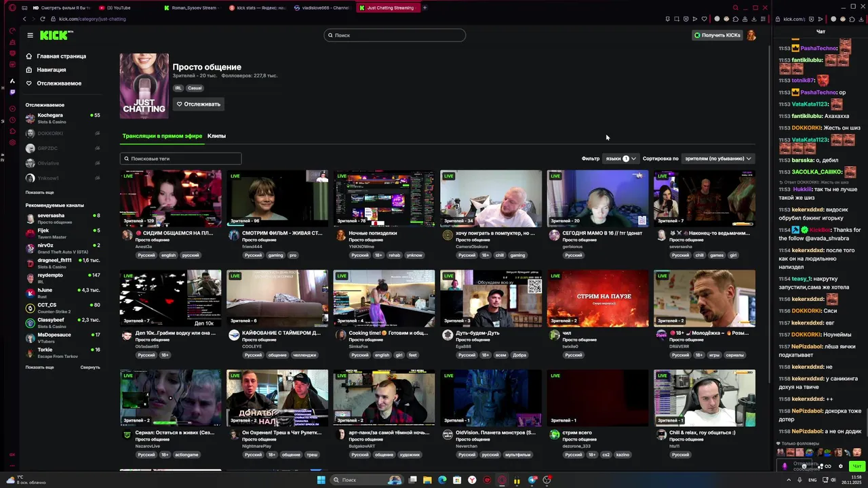The width and height of the screenshot is (868, 488).
Task: Click the infinity icon next to chat settings
Action: point(829,466)
